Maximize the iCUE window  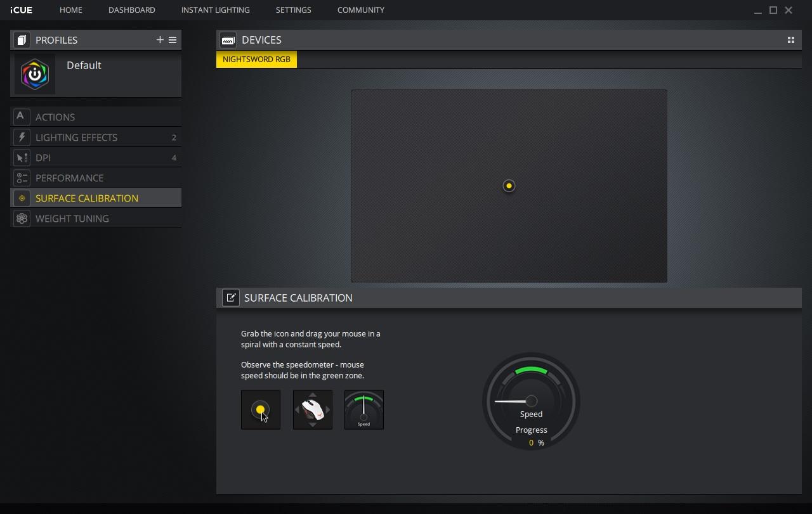coord(773,10)
